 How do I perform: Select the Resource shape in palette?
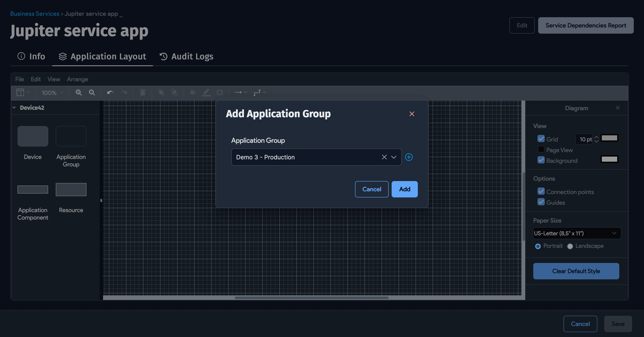point(71,189)
